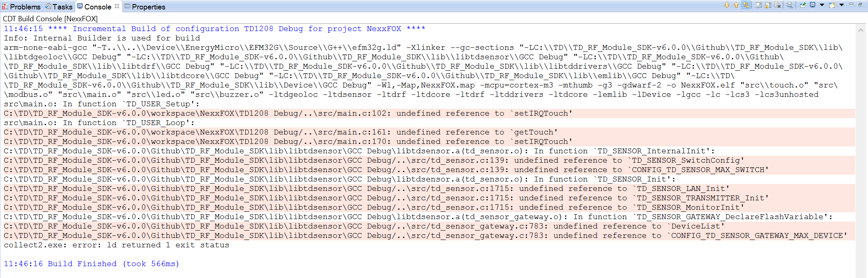This screenshot has height=278, width=868.
Task: Click the 'In function TD_SENSOR_InternalInit' line
Action: click(359, 151)
